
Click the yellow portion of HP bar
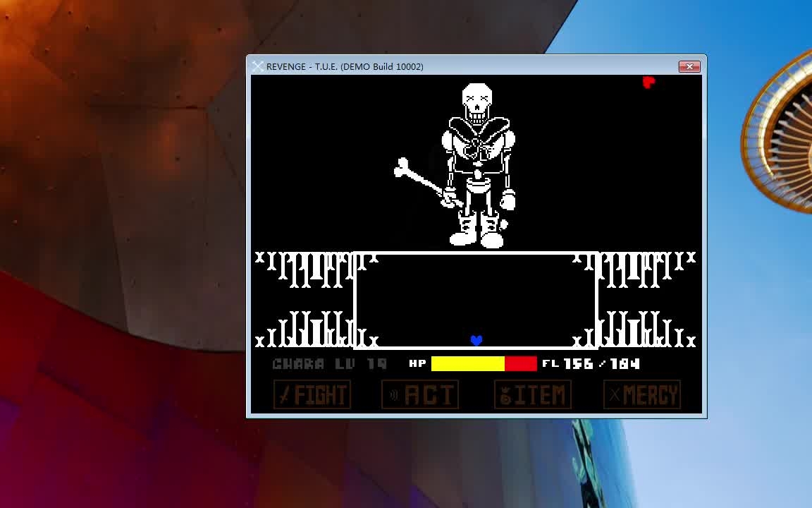click(467, 363)
